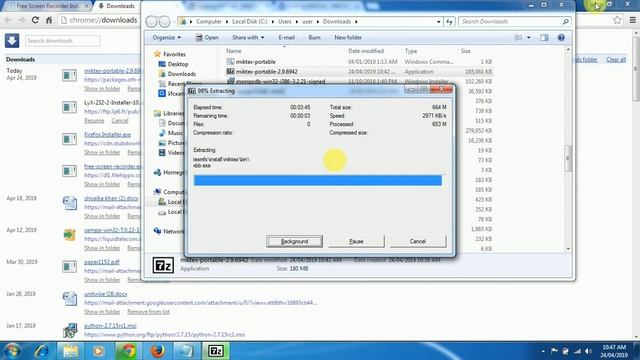Viewport: 640px width, 360px height.
Task: Click Clear all link in Chrome downloads
Action: (x=616, y=60)
